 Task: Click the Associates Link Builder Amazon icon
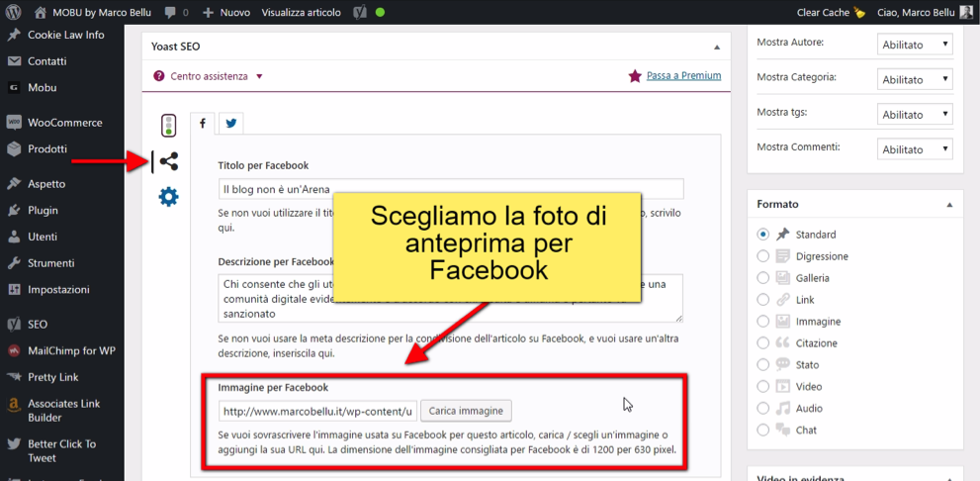pyautogui.click(x=14, y=404)
